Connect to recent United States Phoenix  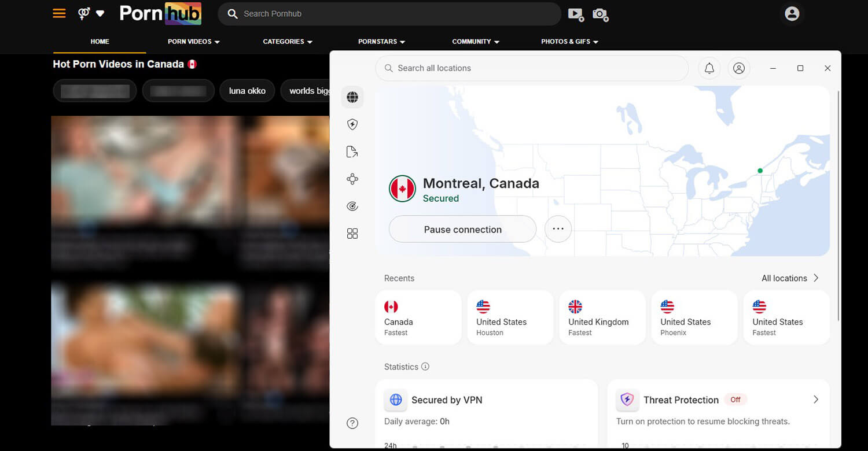[x=694, y=317]
